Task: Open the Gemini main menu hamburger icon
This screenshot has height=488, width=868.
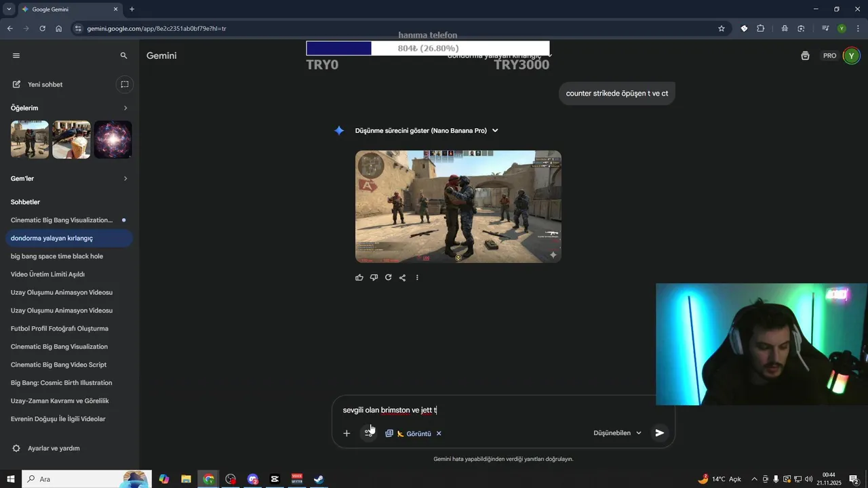Action: pyautogui.click(x=16, y=56)
